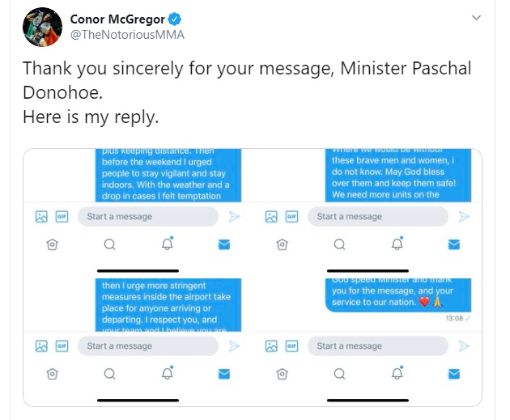510x420 pixels.
Task: Open Conor McGregor's profile picture
Action: 39,27
